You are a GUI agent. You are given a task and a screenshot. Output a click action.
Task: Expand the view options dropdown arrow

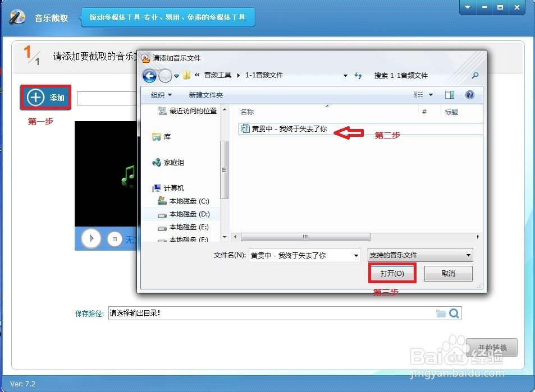point(431,95)
